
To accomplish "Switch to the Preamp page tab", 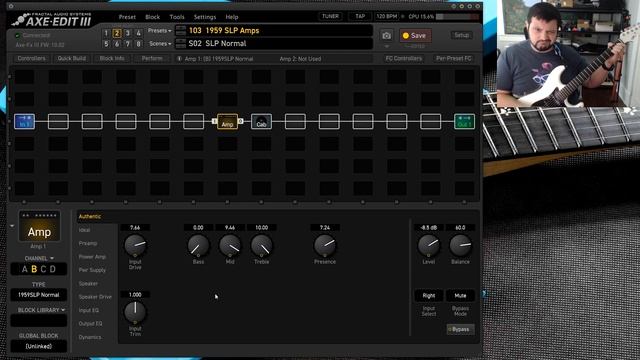I will tap(88, 243).
